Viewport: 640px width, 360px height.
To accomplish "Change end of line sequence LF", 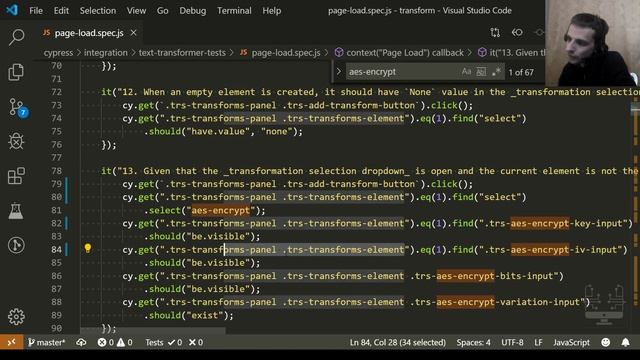I will click(538, 342).
